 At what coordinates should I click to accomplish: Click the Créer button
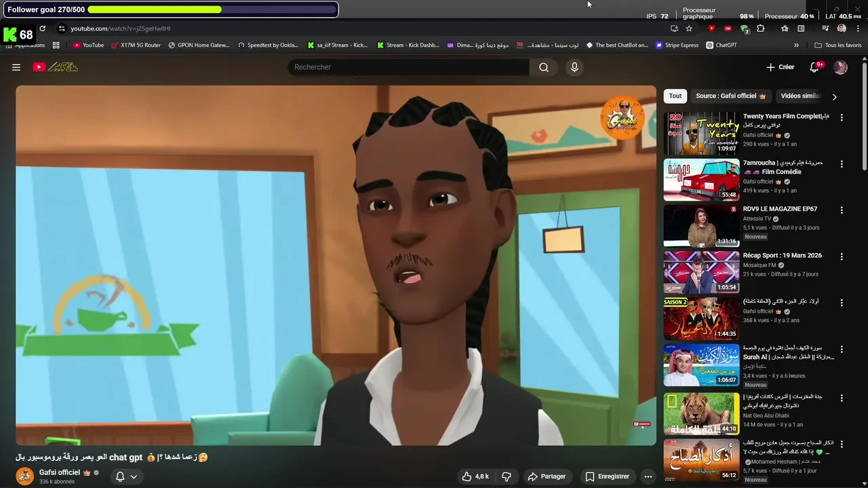[x=781, y=67]
